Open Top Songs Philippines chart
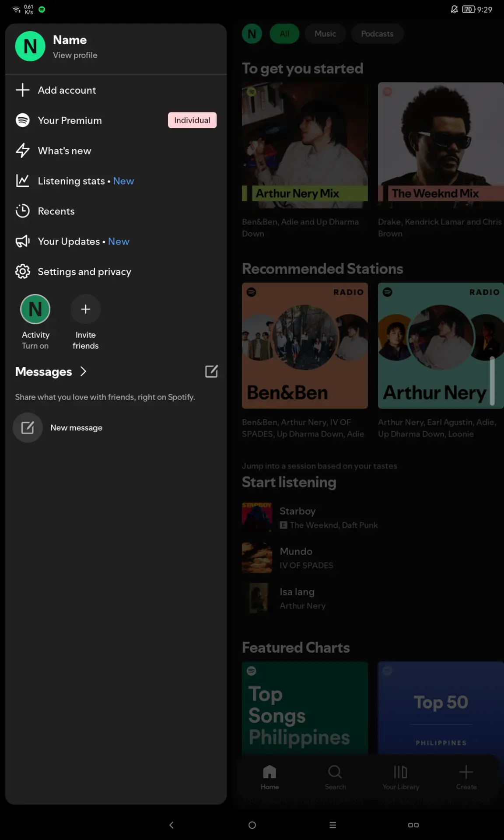The height and width of the screenshot is (840, 504). (x=305, y=708)
